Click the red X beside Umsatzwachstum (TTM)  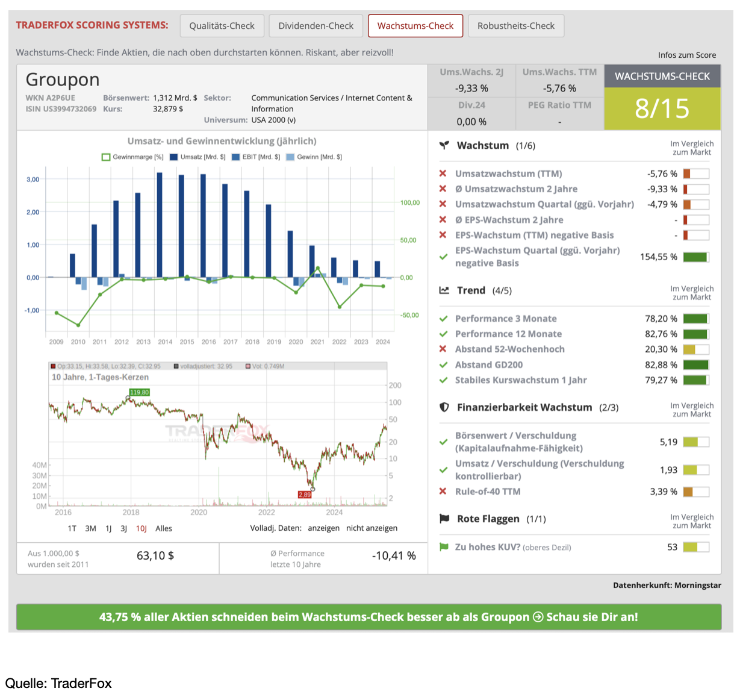[443, 173]
